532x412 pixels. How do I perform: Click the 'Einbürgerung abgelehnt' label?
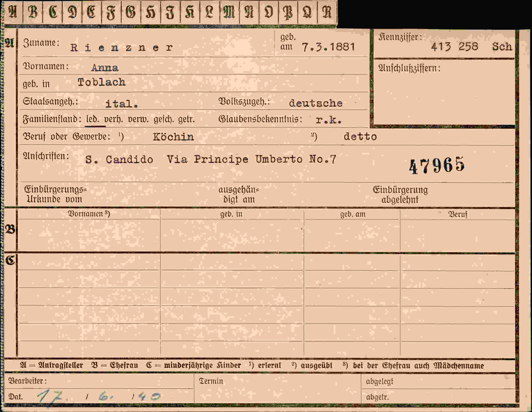pos(400,195)
